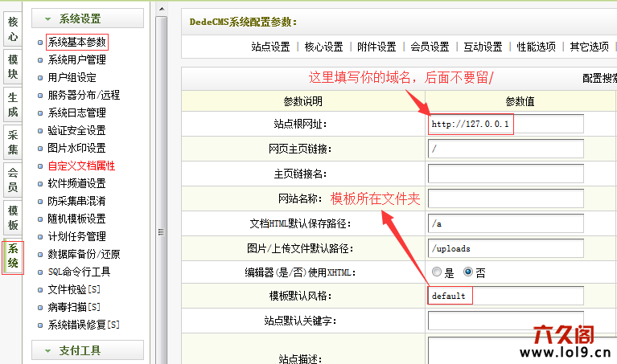Image resolution: width=617 pixels, height=364 pixels.
Task: Click bullet icon beside SQL命令行工具
Action: 40,272
